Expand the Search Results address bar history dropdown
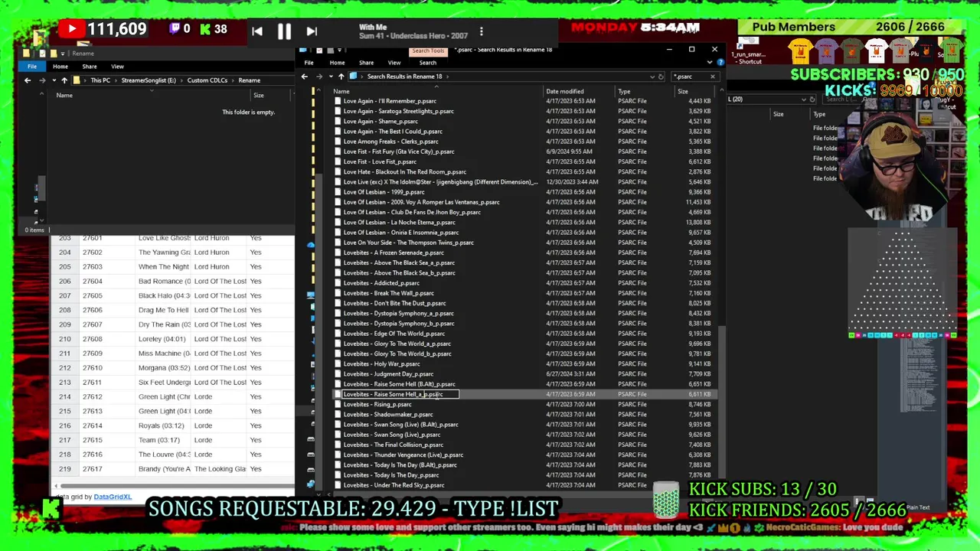 tap(652, 77)
